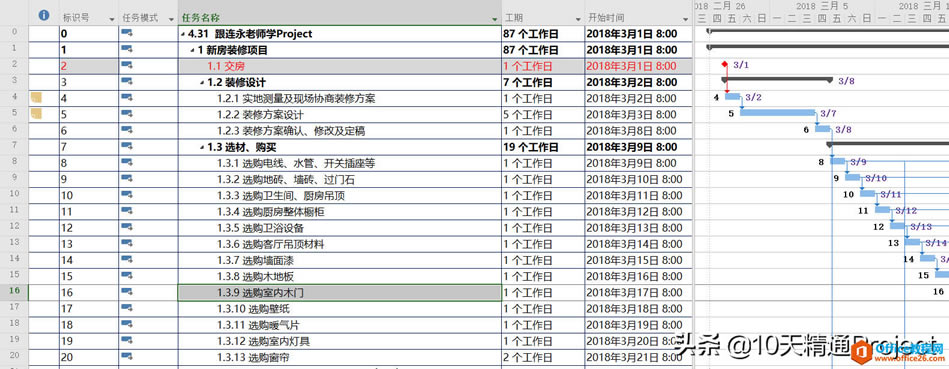Image resolution: width=949 pixels, height=369 pixels.
Task: Select the 1.2.3 装修方案确认、修改及定稿 cell
Action: (340, 131)
